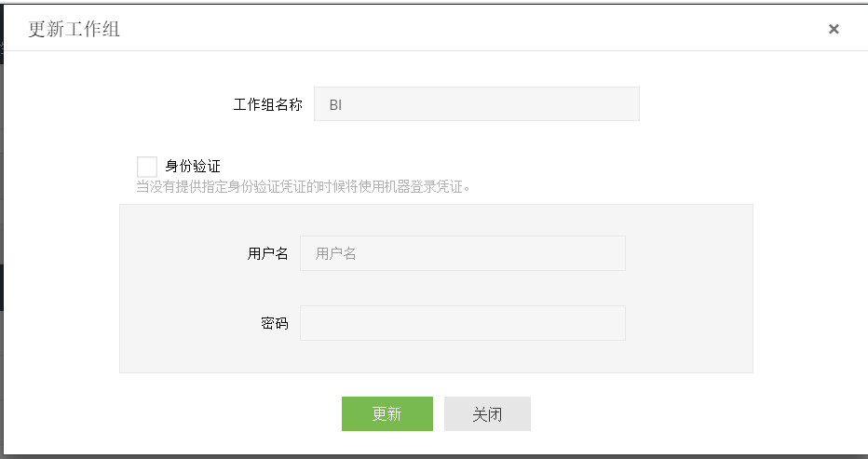The image size is (868, 459).
Task: Click the gray 关闭 button
Action: click(x=487, y=414)
